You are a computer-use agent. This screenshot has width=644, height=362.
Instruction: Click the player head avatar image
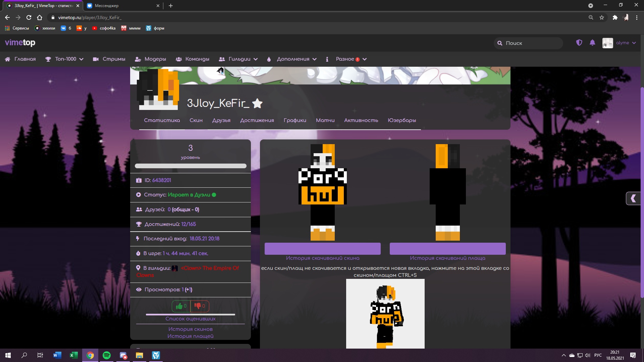click(158, 89)
